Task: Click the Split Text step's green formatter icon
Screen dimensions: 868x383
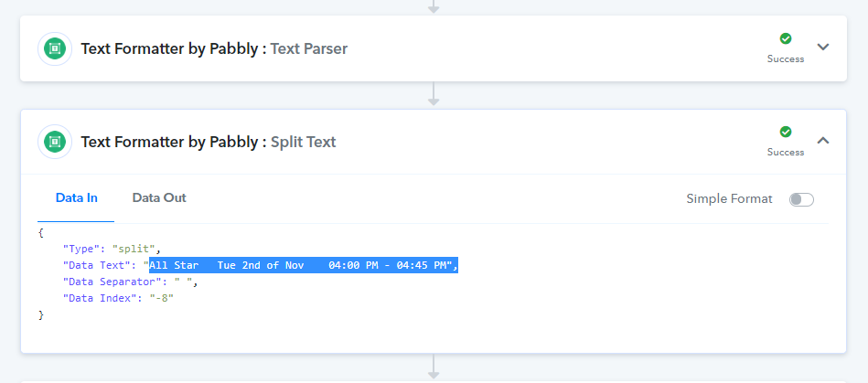Action: 55,142
